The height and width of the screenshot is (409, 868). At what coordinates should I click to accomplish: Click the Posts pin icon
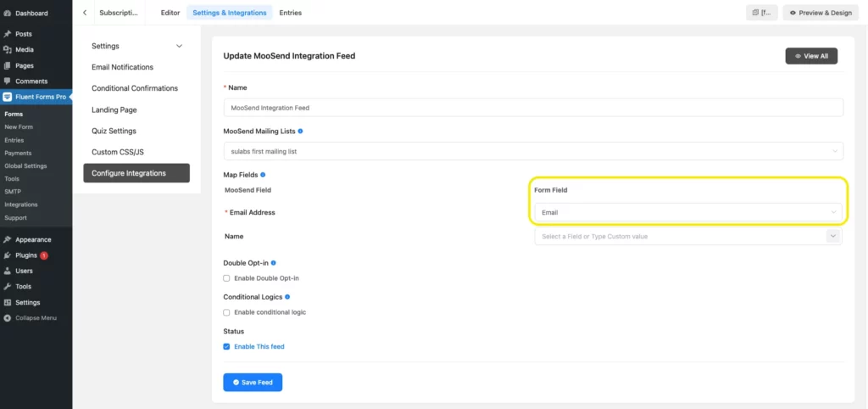click(x=7, y=34)
